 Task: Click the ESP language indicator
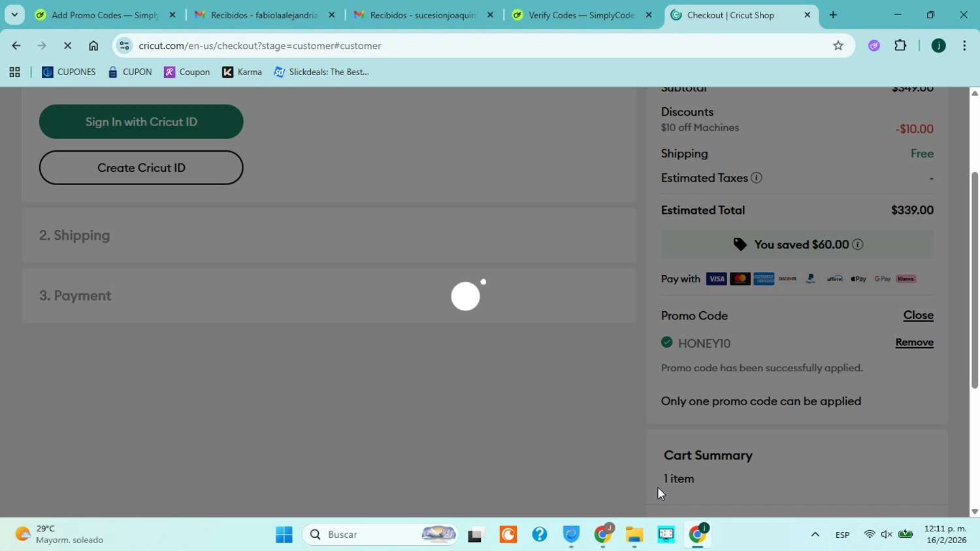coord(842,535)
